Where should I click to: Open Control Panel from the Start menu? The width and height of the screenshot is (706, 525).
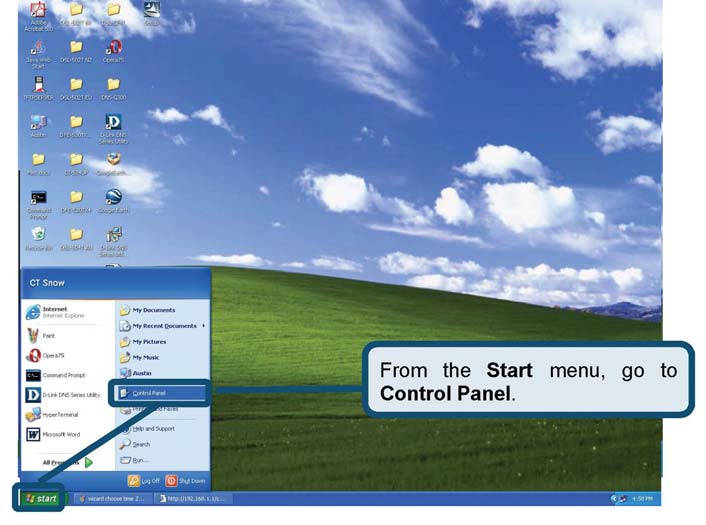pos(161,393)
